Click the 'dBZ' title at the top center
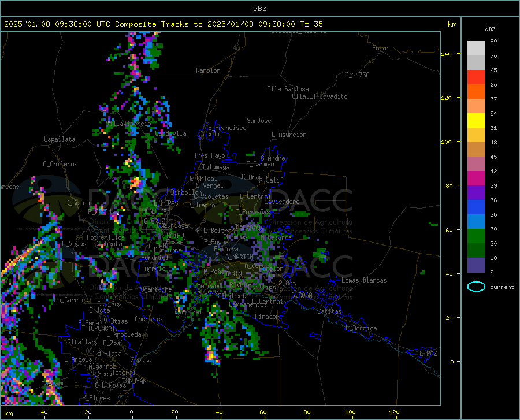This screenshot has height=420, width=520. coord(259,9)
